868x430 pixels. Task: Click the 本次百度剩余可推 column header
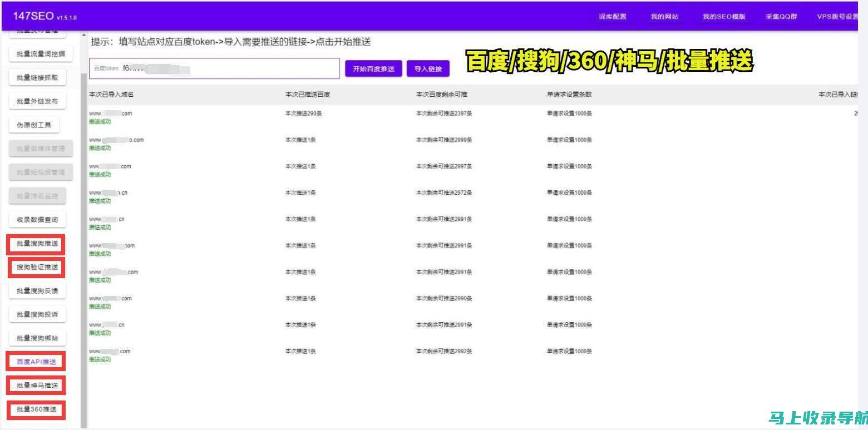pos(442,95)
